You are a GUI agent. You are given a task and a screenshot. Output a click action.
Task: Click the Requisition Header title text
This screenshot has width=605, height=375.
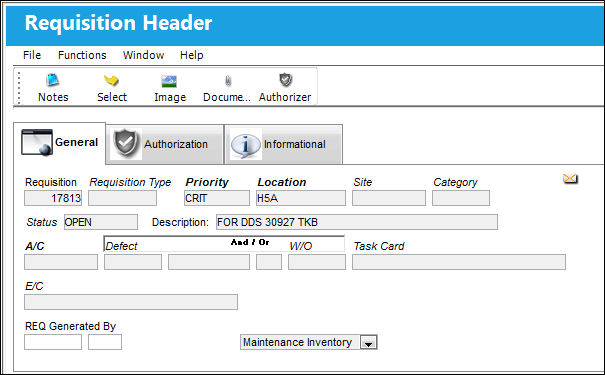point(118,23)
